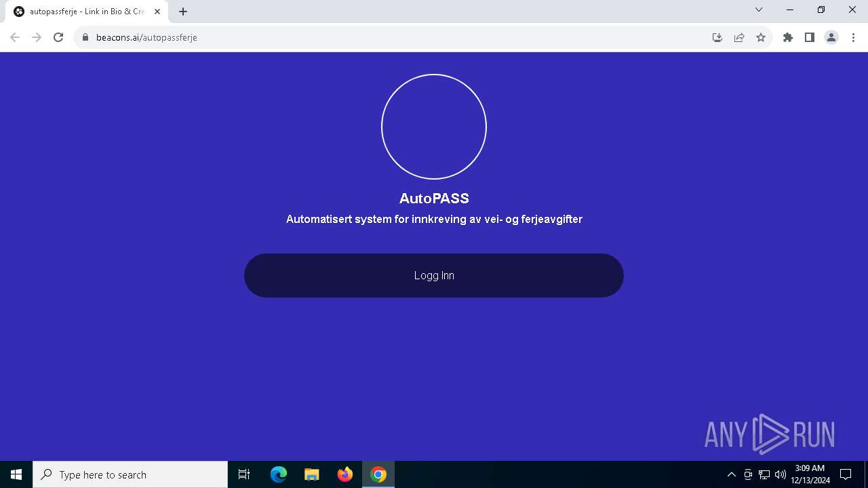The width and height of the screenshot is (868, 488).
Task: Click the install app icon in address bar
Action: pos(717,37)
